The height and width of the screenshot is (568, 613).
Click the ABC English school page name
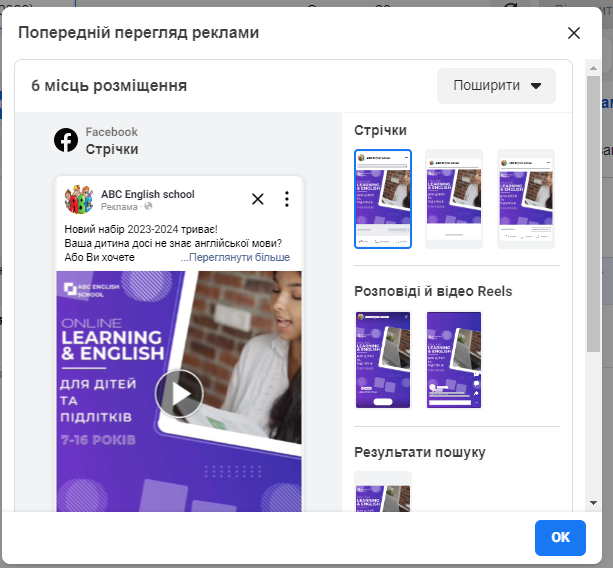click(148, 194)
